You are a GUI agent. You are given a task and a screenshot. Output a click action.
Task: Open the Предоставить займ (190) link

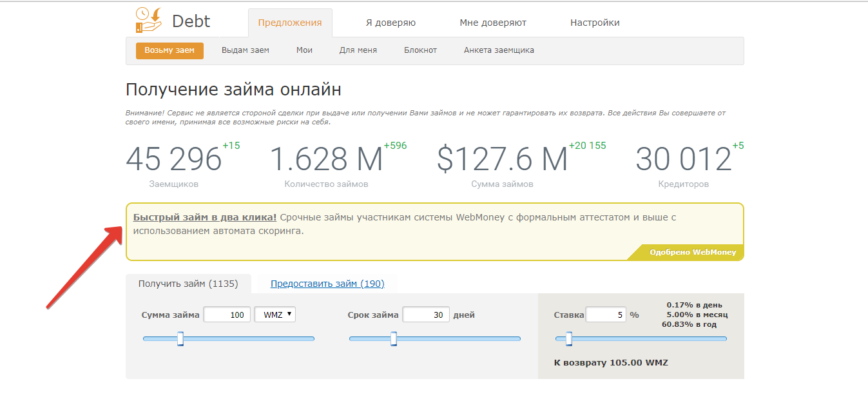[327, 284]
